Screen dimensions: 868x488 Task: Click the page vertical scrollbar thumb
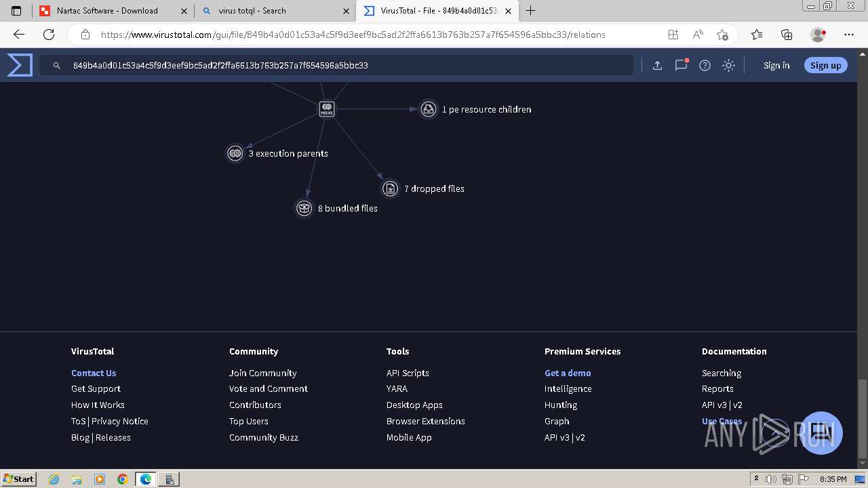tap(862, 419)
